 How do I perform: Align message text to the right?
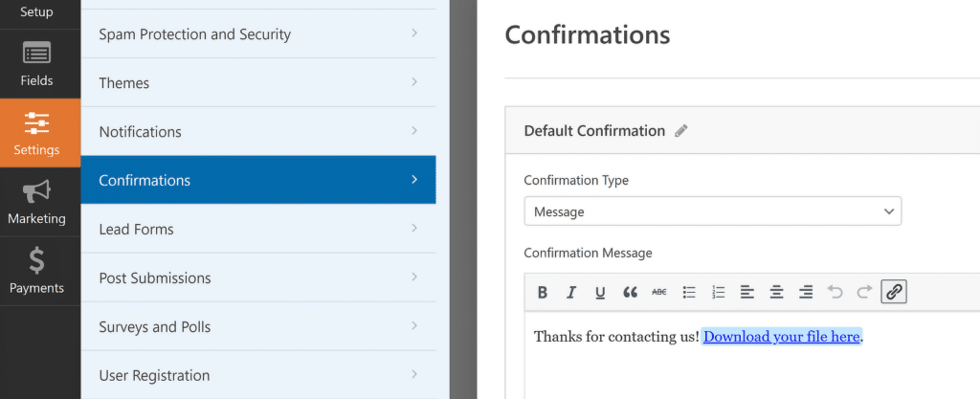[806, 292]
